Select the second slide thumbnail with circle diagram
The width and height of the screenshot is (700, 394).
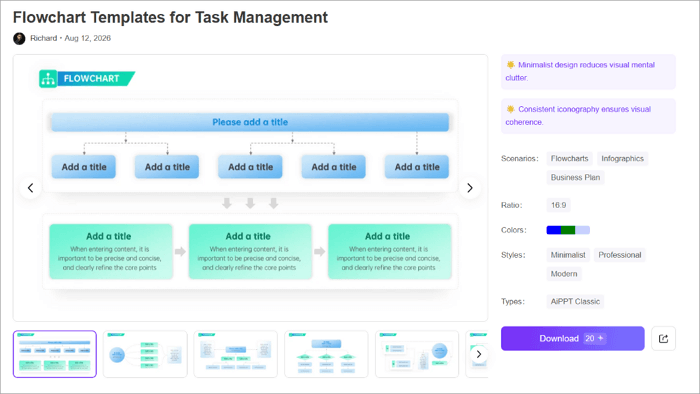click(x=146, y=354)
